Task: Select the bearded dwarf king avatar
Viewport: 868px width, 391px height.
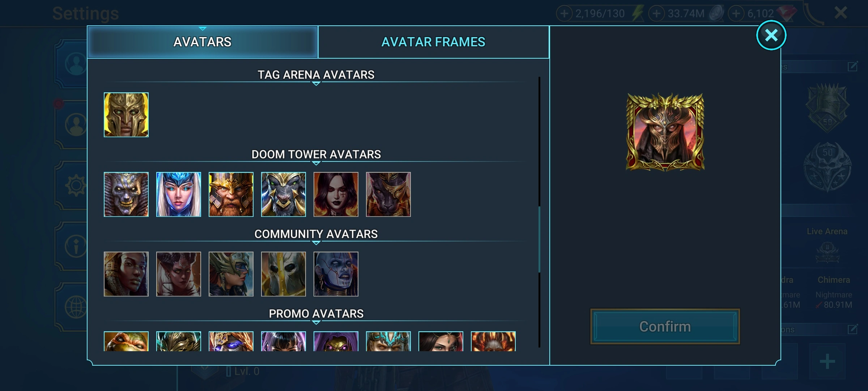Action: (x=231, y=194)
